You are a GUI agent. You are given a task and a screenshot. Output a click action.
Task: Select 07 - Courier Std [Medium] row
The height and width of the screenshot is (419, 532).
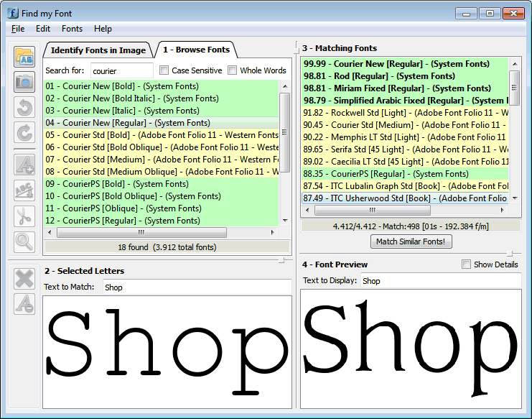[x=162, y=160]
